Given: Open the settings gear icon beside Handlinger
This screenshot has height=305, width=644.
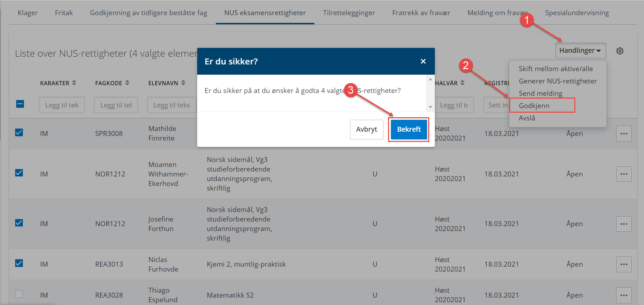Looking at the screenshot, I should pos(620,51).
